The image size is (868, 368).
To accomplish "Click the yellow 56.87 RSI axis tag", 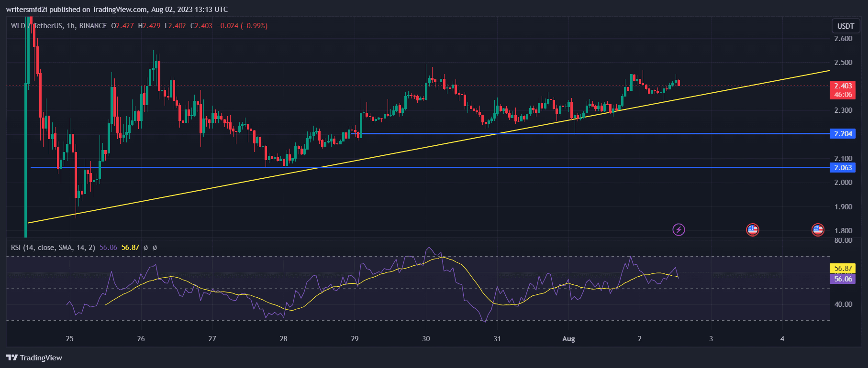I will point(843,269).
